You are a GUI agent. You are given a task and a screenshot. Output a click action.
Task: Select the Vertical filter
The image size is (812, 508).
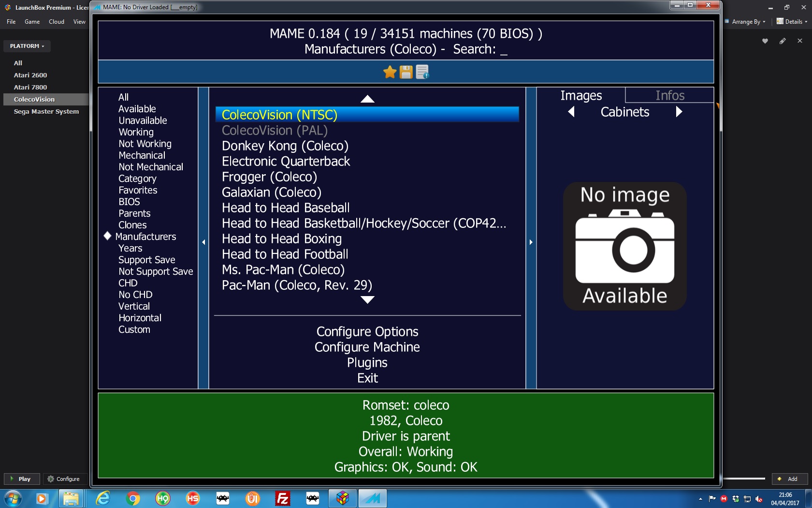tap(134, 306)
